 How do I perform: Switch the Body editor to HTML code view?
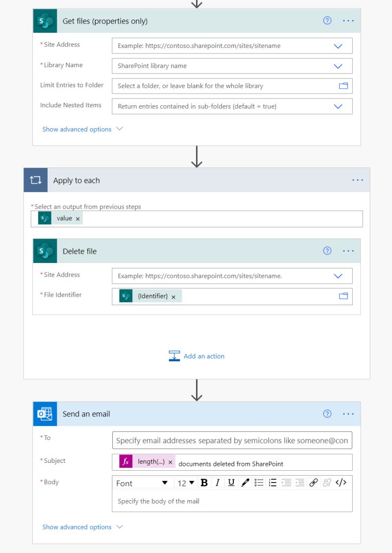pos(341,482)
